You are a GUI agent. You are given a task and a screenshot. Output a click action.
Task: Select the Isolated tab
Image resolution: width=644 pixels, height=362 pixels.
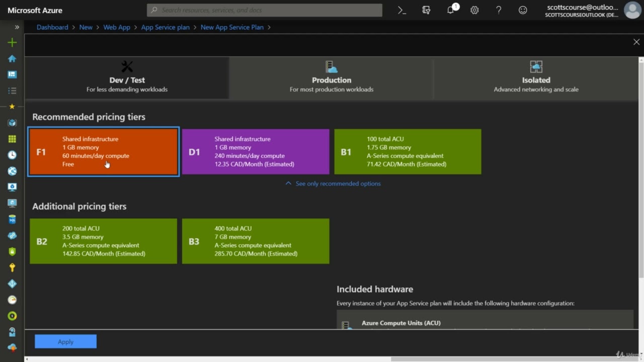click(x=536, y=77)
